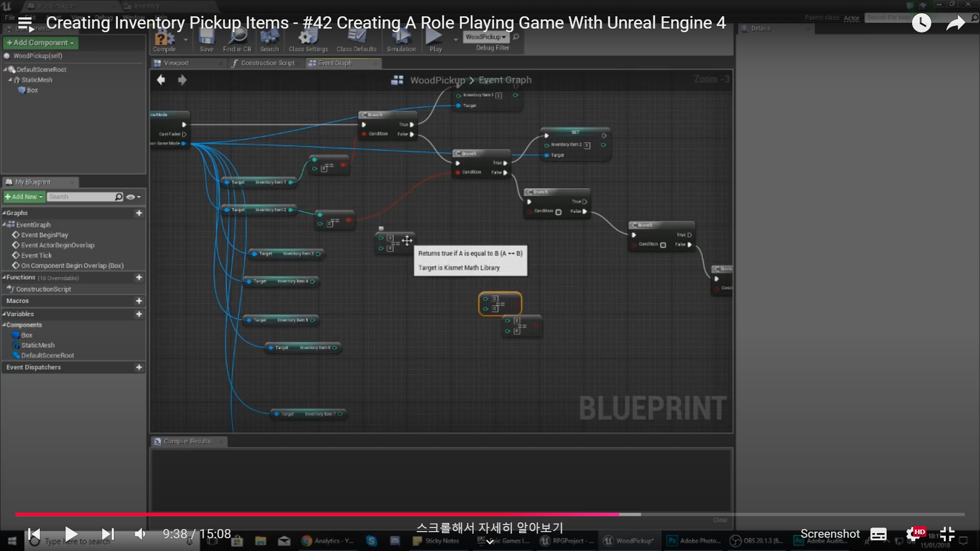This screenshot has height=551, width=980.
Task: Toggle variable visibility with eye icon
Action: click(x=132, y=196)
